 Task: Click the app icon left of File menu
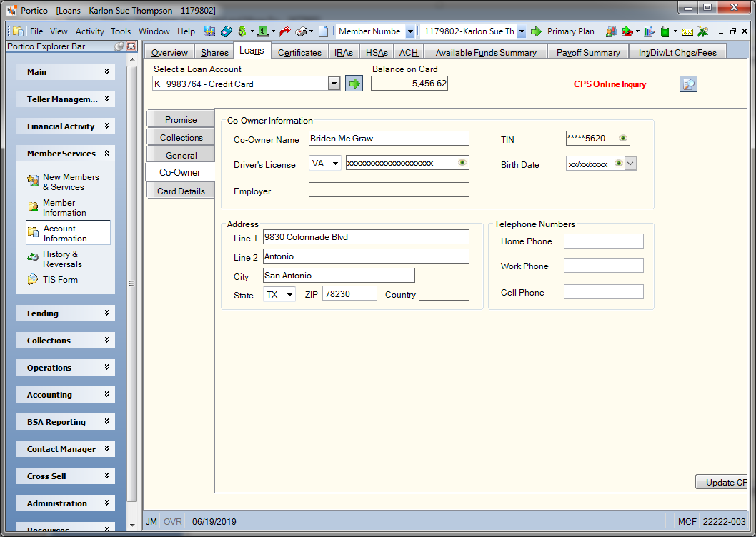click(x=18, y=31)
